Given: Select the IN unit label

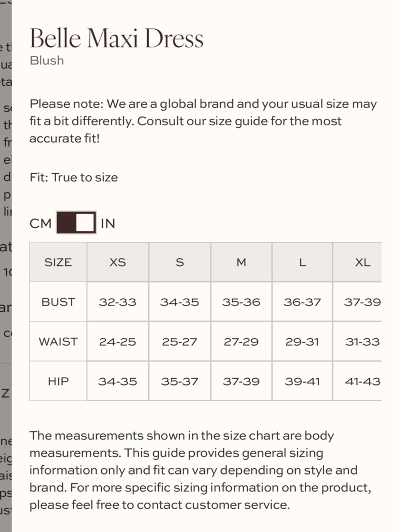Looking at the screenshot, I should [x=108, y=223].
